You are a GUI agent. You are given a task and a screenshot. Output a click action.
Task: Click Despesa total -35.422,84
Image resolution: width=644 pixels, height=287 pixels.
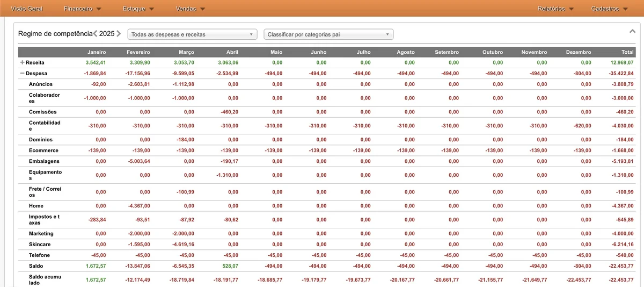[621, 73]
